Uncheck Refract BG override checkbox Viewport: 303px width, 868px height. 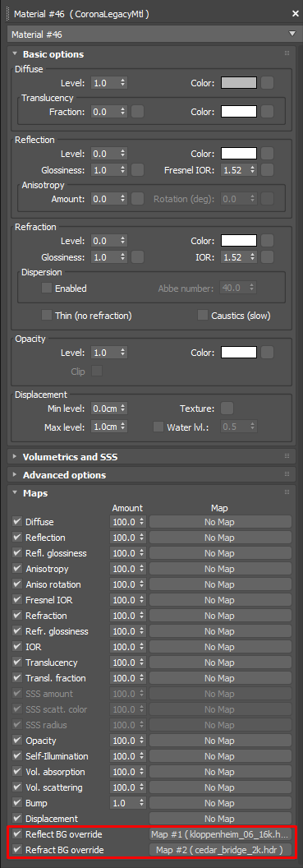tap(17, 850)
